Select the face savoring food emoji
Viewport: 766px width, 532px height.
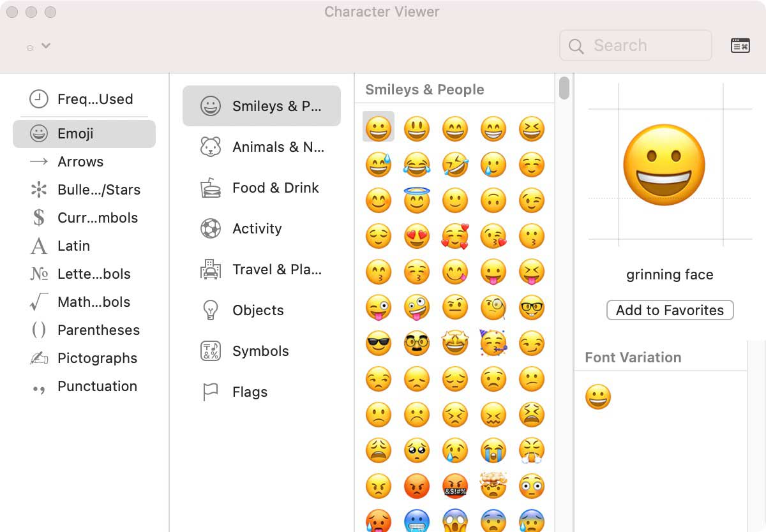(x=455, y=272)
